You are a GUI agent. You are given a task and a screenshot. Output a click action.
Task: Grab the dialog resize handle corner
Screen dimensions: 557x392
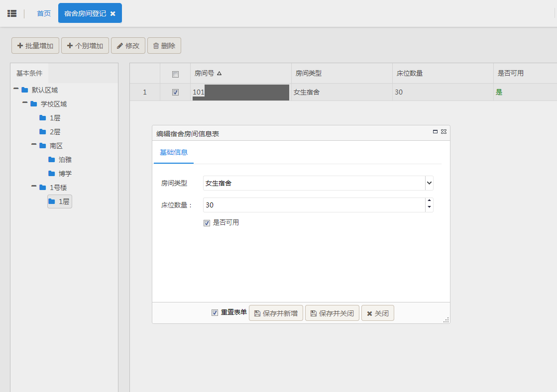446,320
